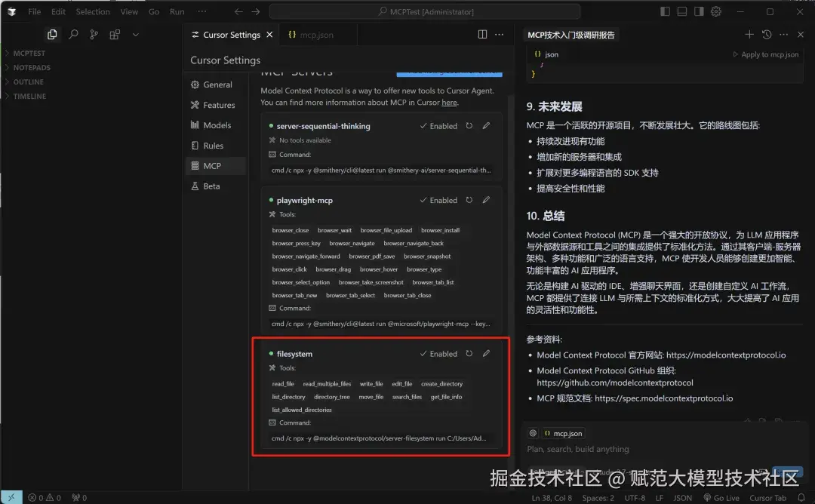Start a new chat with the plus icon
Viewport: 815px width, 504px height.
(x=749, y=34)
